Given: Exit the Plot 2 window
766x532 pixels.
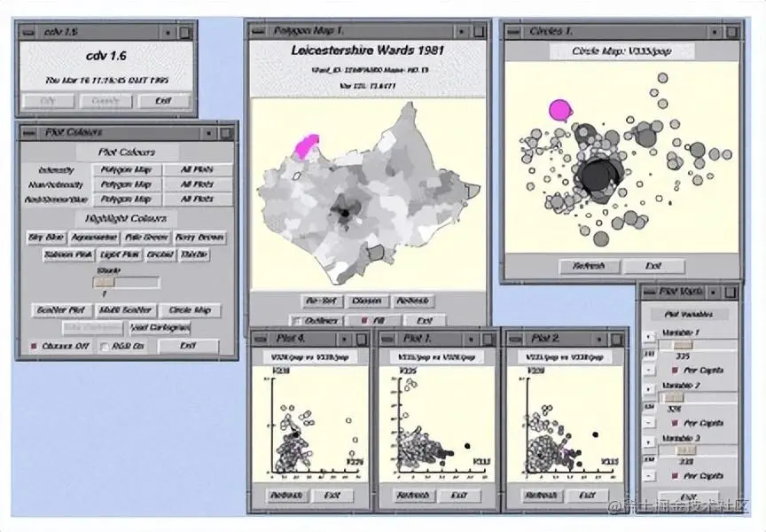Looking at the screenshot, I should pyautogui.click(x=587, y=496).
